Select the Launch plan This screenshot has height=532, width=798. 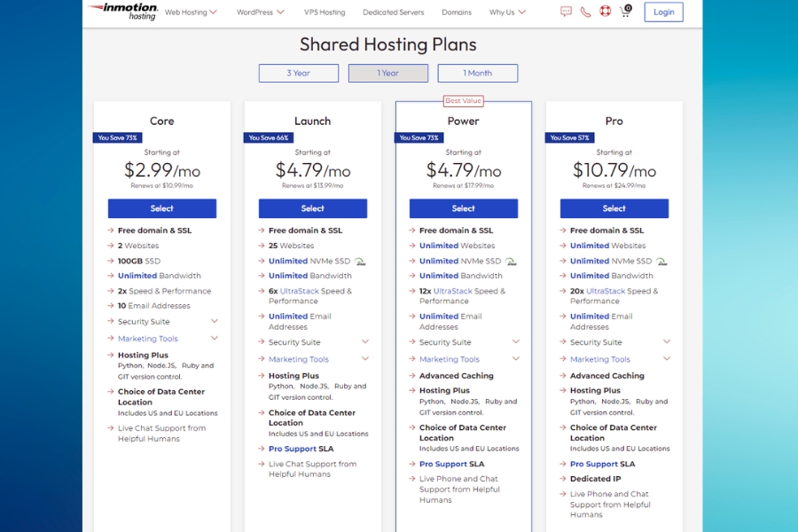coord(312,208)
